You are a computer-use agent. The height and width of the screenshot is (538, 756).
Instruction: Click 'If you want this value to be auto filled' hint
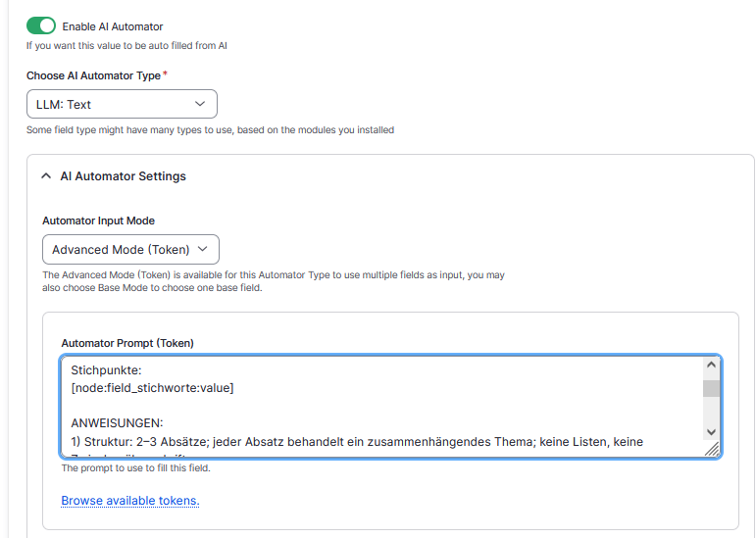pyautogui.click(x=126, y=46)
